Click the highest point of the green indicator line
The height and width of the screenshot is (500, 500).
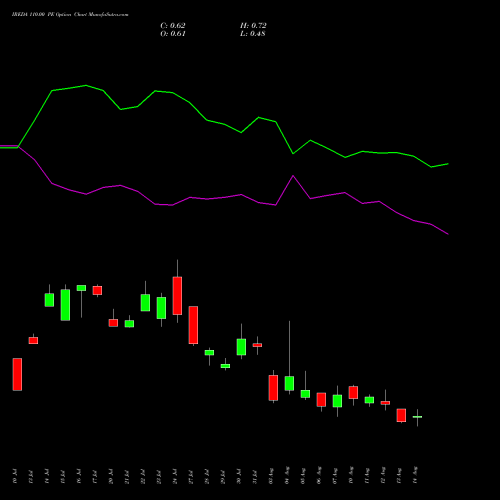86,85
